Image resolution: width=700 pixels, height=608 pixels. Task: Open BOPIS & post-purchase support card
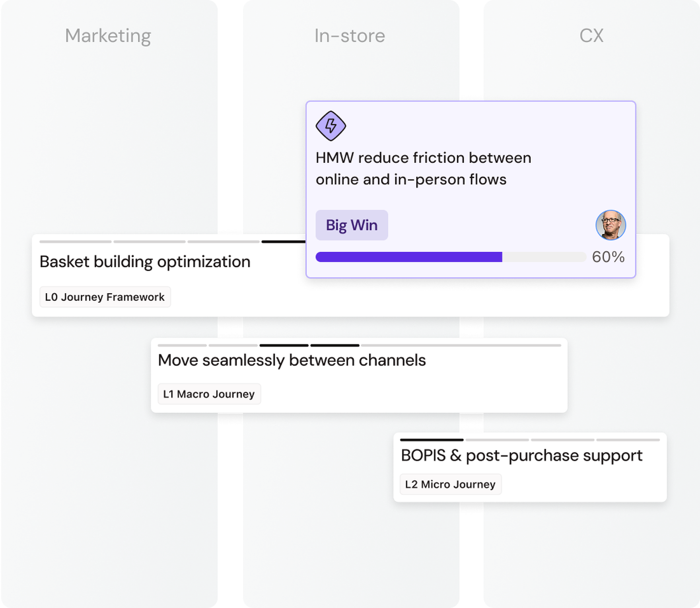click(x=522, y=455)
